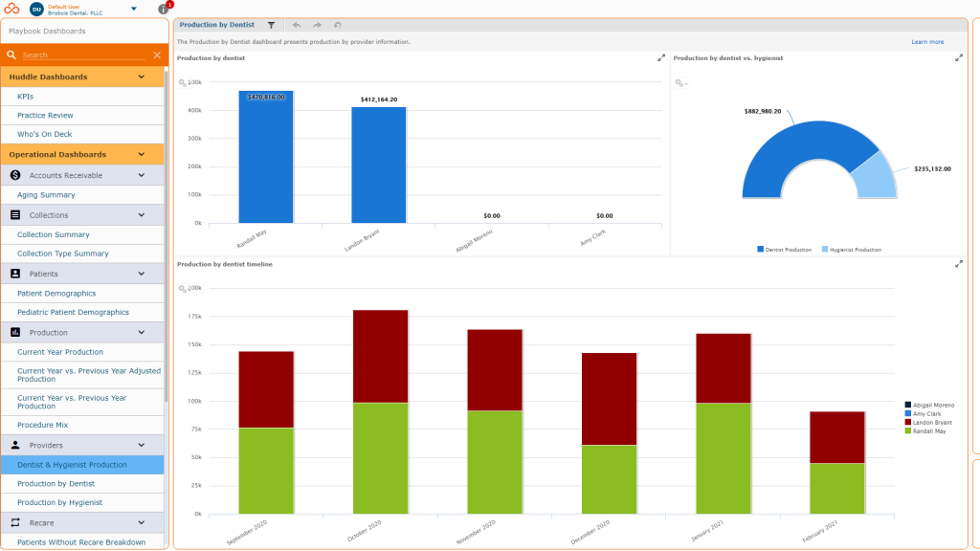Clear the sidebar search field
980x551 pixels.
(x=157, y=55)
